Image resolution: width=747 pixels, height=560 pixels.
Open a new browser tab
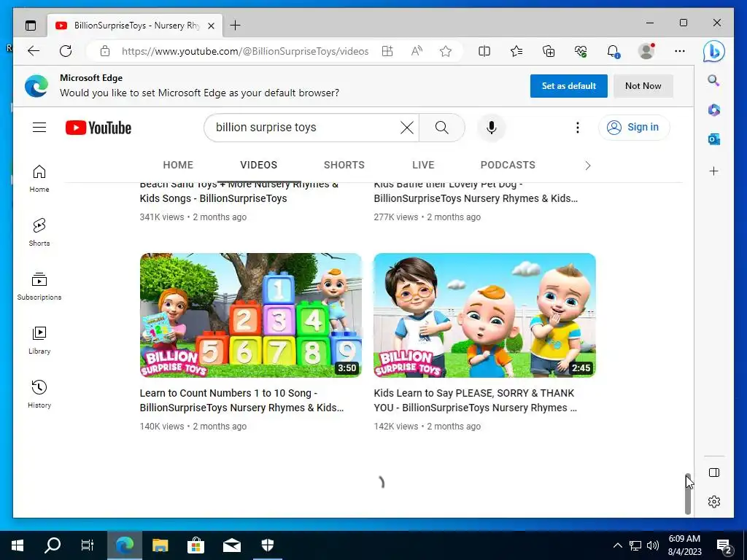[x=235, y=26]
